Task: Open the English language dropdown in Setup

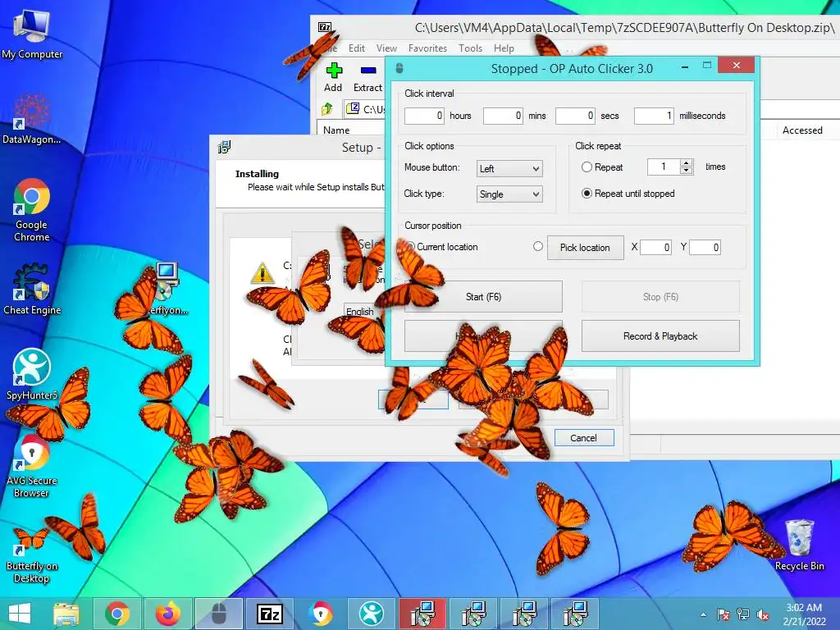Action: coord(363,311)
